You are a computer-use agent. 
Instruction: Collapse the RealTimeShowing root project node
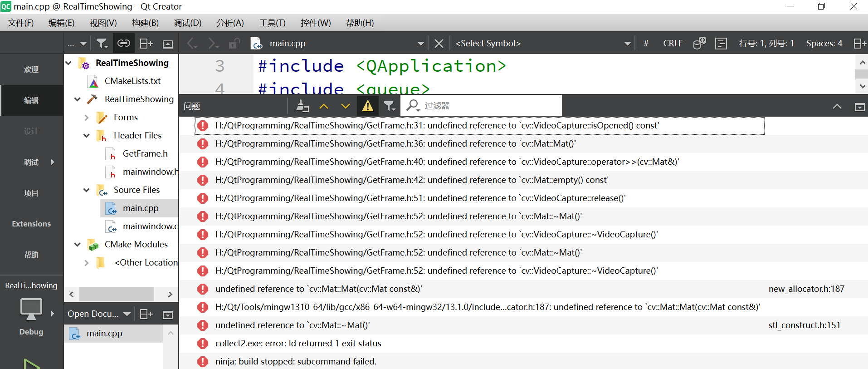68,63
